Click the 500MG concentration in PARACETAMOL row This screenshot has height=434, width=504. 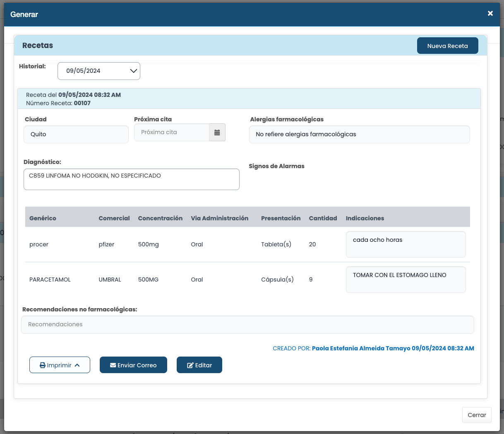[148, 280]
